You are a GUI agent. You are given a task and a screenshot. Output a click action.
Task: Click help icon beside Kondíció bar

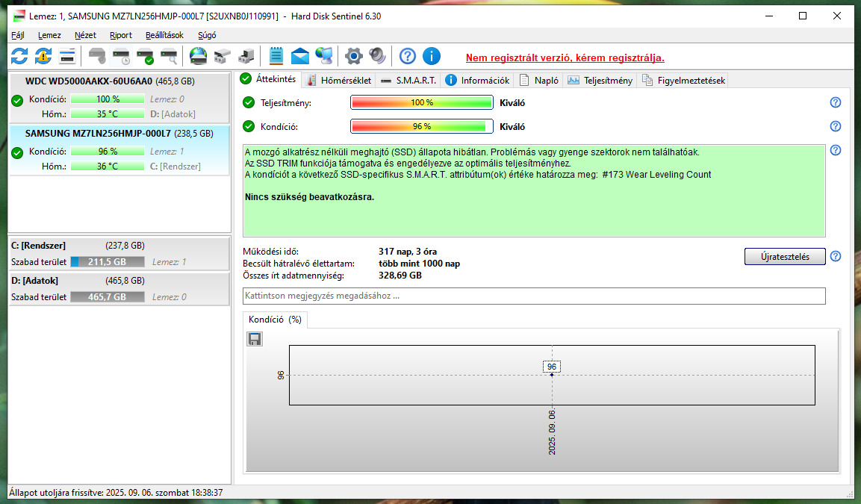coord(835,126)
